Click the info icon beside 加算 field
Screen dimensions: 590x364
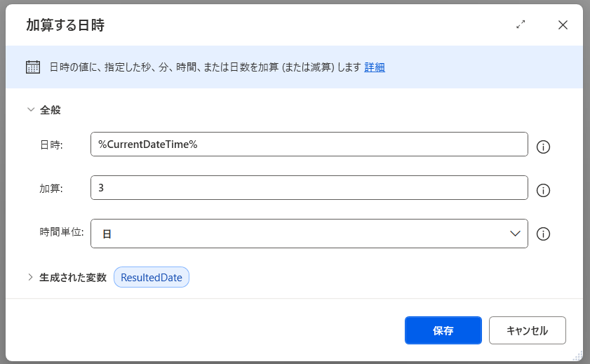(543, 190)
